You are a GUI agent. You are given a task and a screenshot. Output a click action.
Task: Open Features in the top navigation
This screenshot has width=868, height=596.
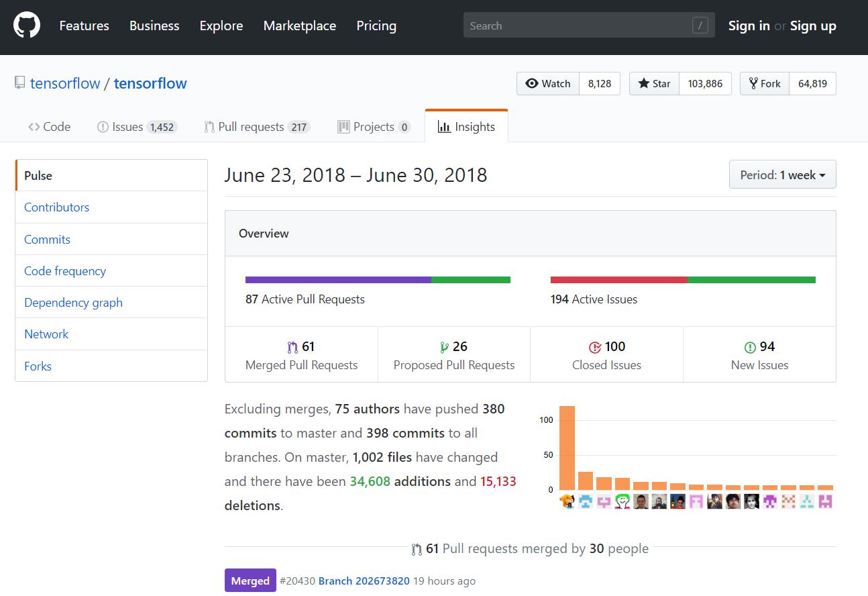click(x=84, y=26)
